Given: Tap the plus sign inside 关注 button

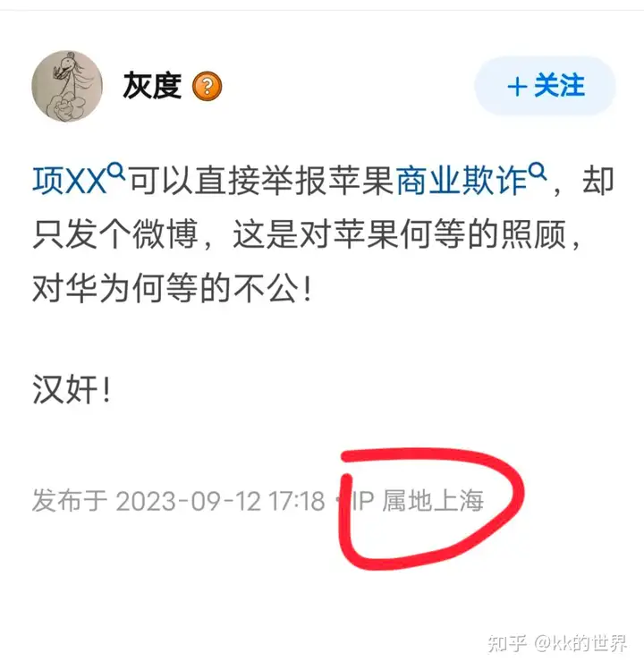Looking at the screenshot, I should pyautogui.click(x=517, y=87).
